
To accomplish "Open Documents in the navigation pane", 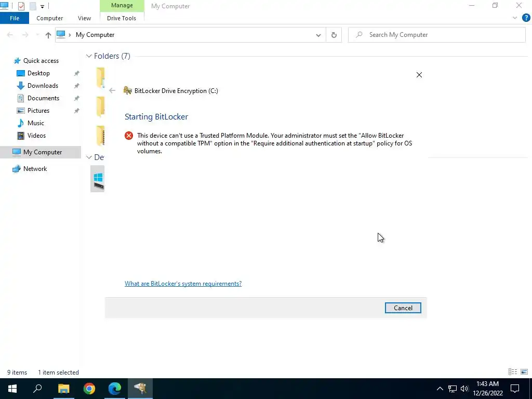I will (x=43, y=98).
